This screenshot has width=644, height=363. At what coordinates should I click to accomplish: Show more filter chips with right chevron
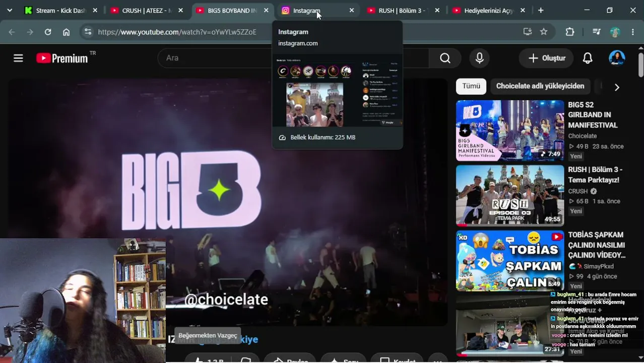tap(617, 87)
